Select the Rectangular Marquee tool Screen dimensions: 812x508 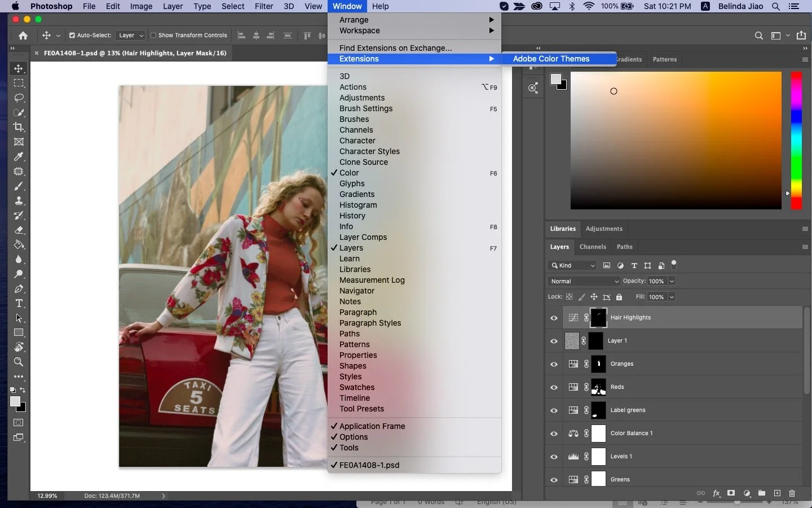(x=19, y=83)
